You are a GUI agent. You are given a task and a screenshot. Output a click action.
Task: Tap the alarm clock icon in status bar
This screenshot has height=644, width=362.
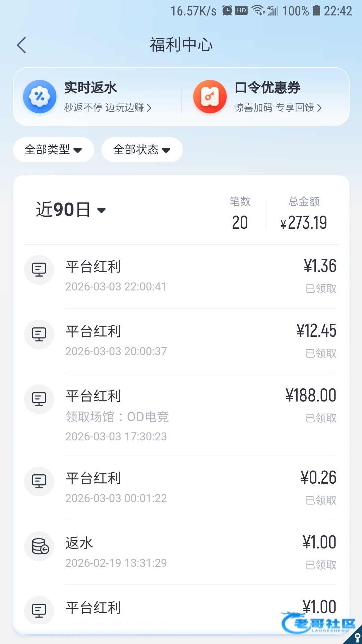pyautogui.click(x=227, y=11)
